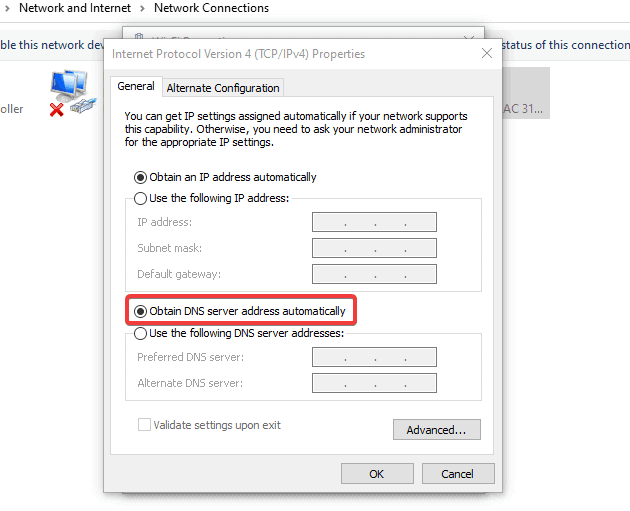Open the General tab
The width and height of the screenshot is (630, 511).
coord(136,87)
